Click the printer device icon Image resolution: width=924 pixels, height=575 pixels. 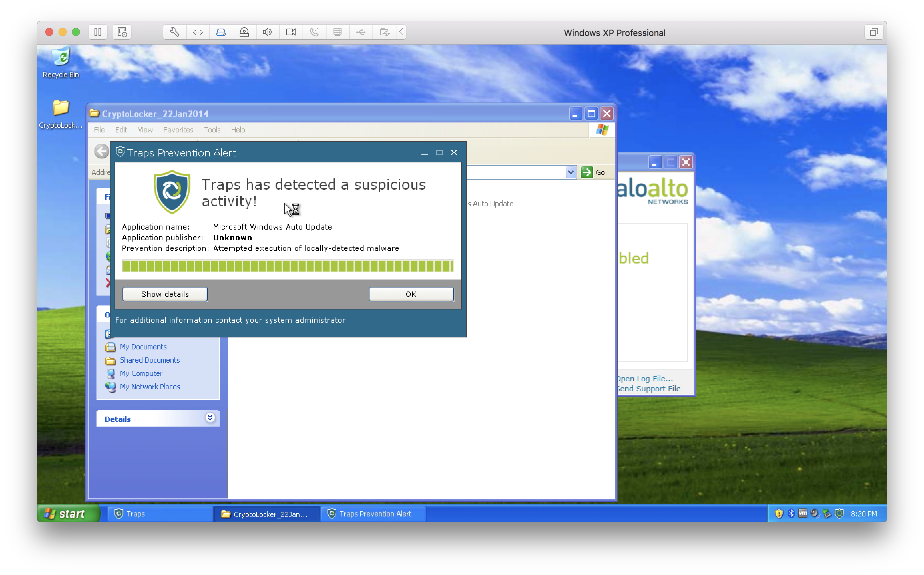338,32
